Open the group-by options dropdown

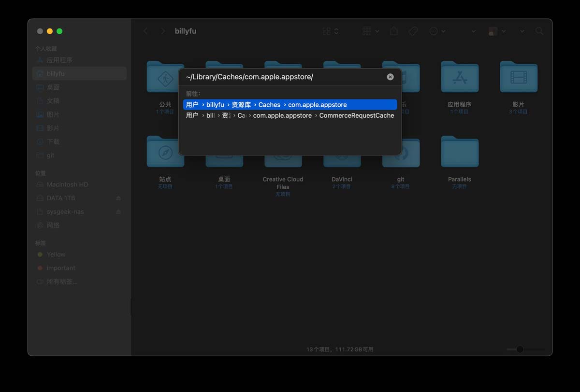(x=370, y=31)
